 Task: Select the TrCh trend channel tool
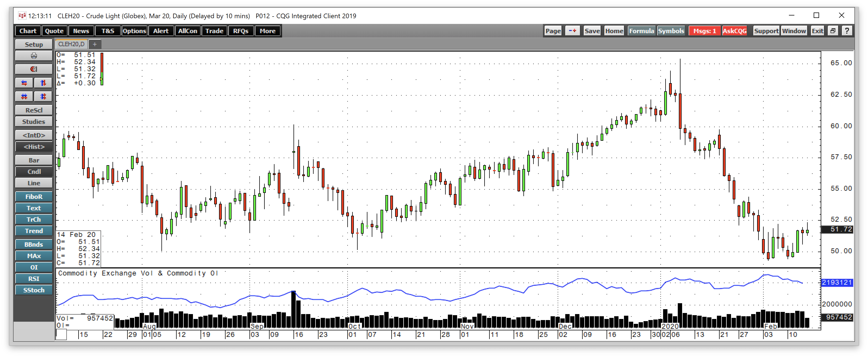[x=34, y=219]
